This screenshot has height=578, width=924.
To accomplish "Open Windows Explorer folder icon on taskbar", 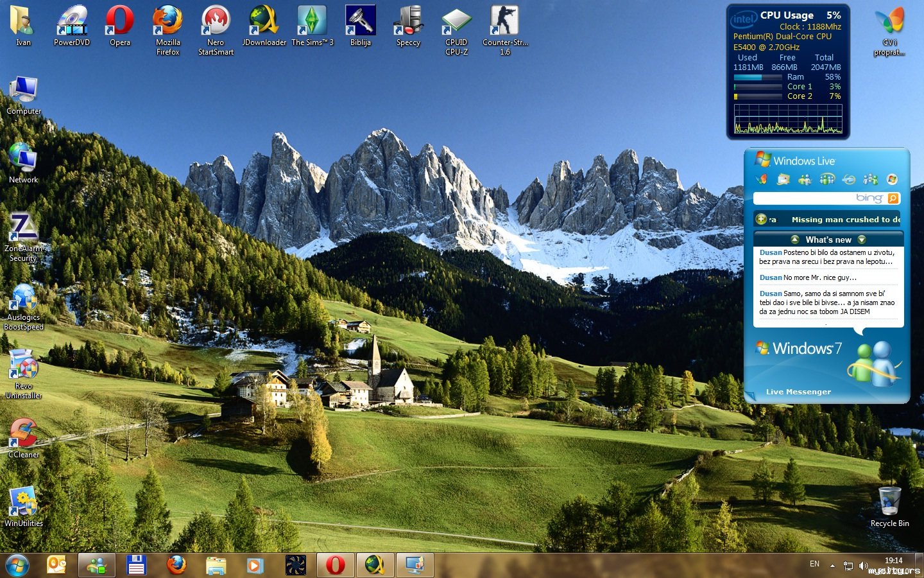I will (x=216, y=565).
